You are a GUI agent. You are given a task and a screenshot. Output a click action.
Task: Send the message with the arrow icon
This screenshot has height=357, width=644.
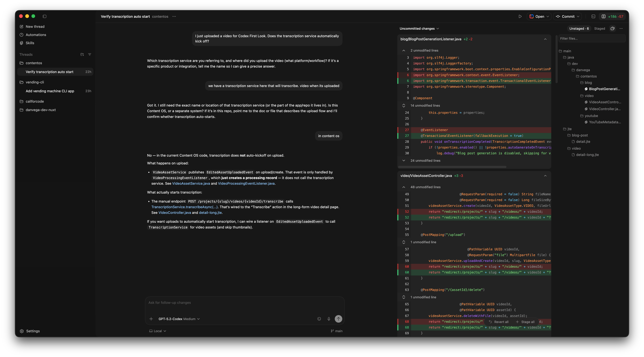tap(339, 319)
